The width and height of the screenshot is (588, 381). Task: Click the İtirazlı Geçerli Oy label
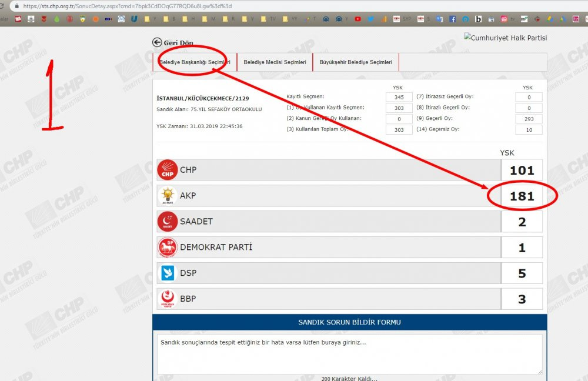(443, 107)
